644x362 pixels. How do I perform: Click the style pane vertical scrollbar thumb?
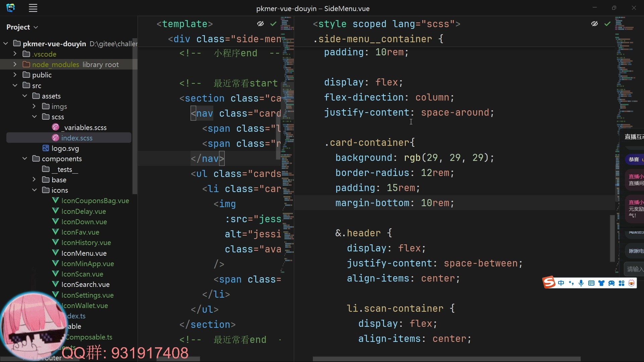(612, 238)
